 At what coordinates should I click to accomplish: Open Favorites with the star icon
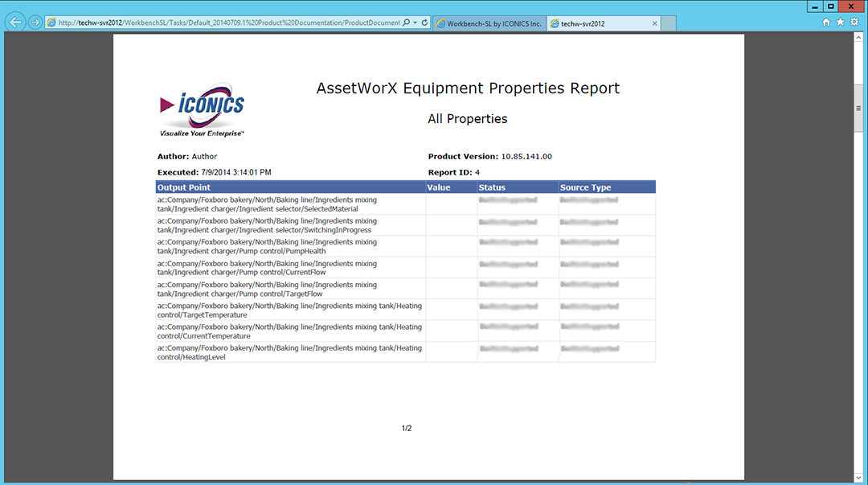[x=840, y=23]
